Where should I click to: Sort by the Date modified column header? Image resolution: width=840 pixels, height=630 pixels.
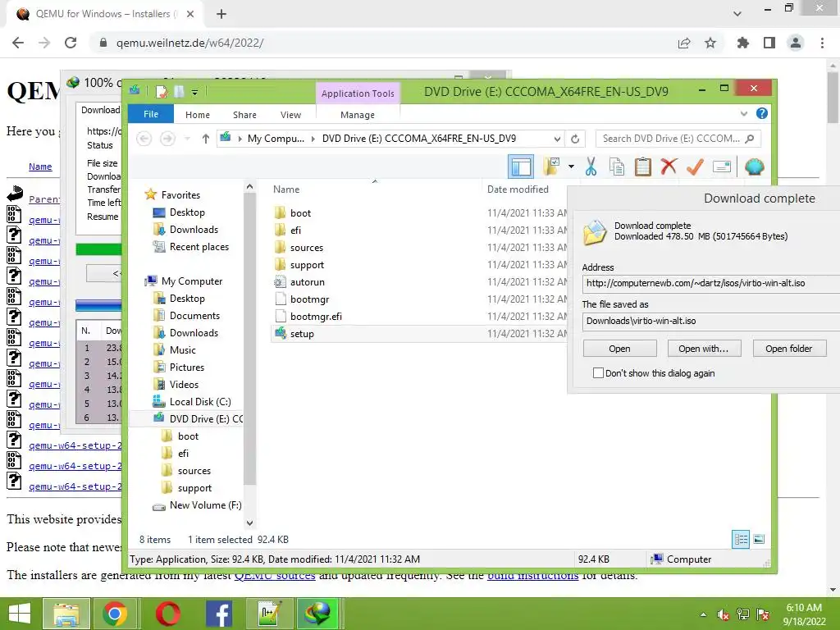click(518, 189)
